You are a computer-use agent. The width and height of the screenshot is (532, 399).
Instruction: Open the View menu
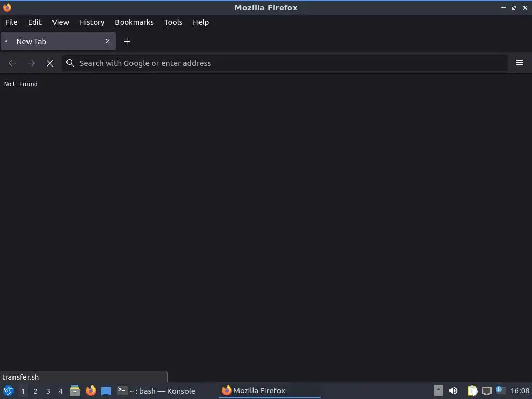[60, 22]
